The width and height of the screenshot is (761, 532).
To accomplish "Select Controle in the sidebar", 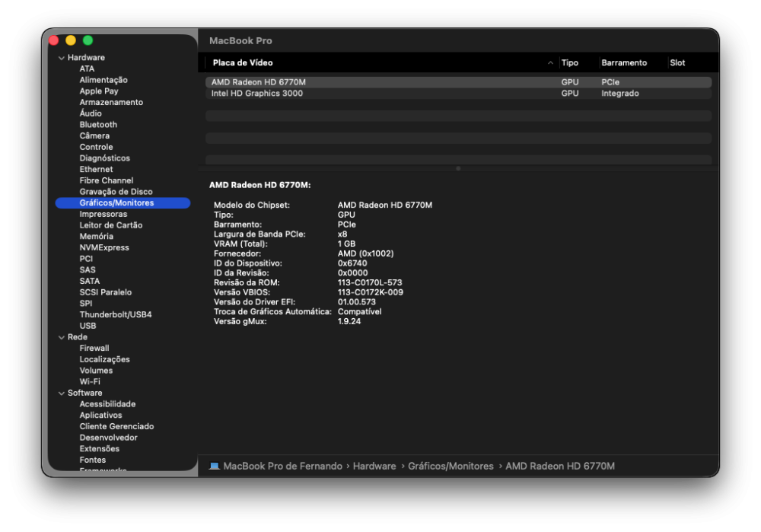I will [x=96, y=147].
